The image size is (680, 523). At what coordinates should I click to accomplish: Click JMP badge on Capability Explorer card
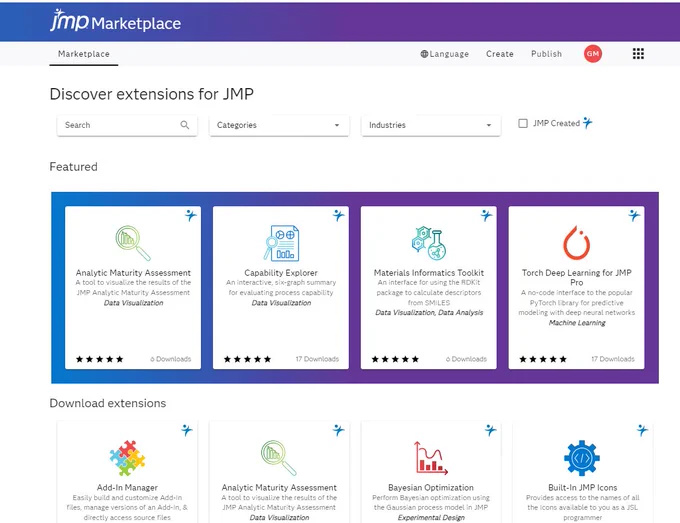[x=338, y=215]
